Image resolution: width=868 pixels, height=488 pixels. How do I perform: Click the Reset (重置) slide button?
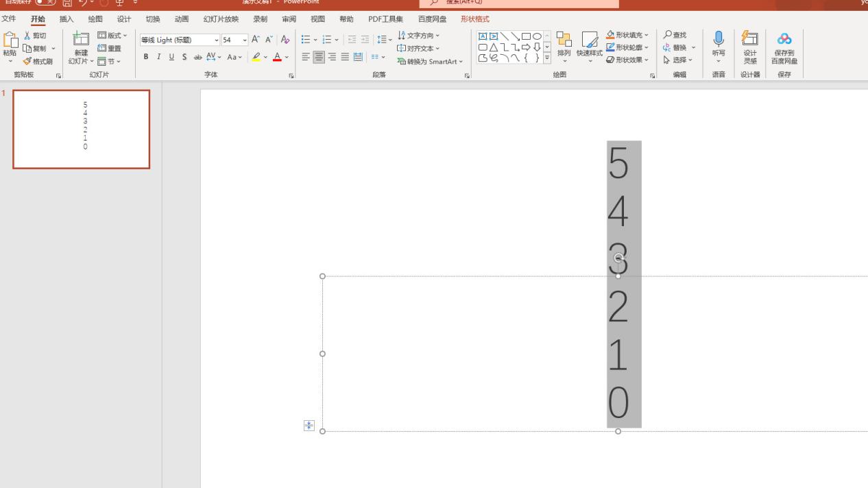(x=109, y=48)
